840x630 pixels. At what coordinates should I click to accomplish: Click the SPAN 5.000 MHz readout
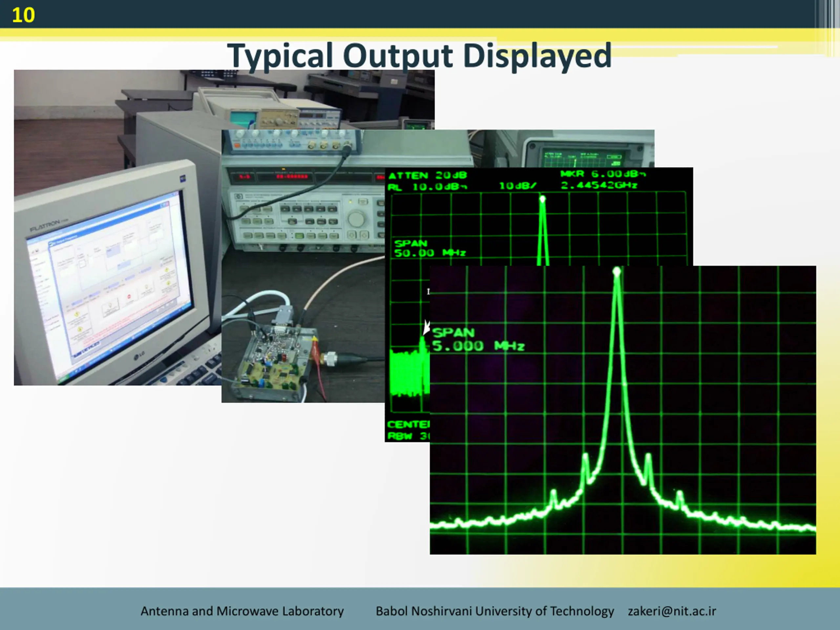[x=478, y=339]
